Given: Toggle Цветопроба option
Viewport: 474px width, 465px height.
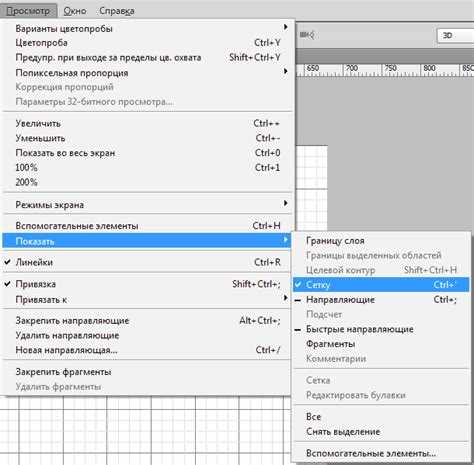Looking at the screenshot, I should [147, 43].
